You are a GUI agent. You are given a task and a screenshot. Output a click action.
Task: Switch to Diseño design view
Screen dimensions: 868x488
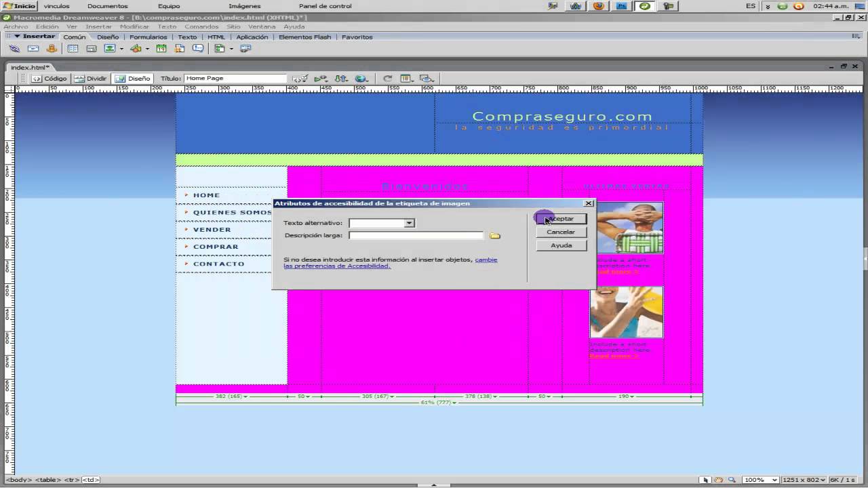(133, 79)
